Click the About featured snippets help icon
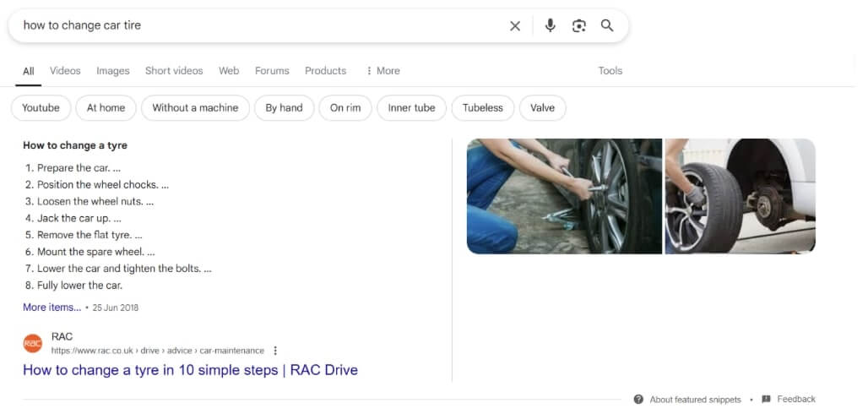The image size is (868, 414). click(x=638, y=399)
